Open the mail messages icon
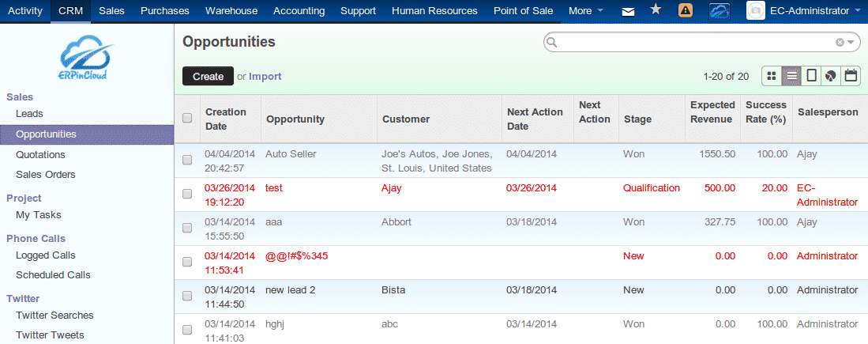The width and height of the screenshot is (868, 344). tap(628, 11)
